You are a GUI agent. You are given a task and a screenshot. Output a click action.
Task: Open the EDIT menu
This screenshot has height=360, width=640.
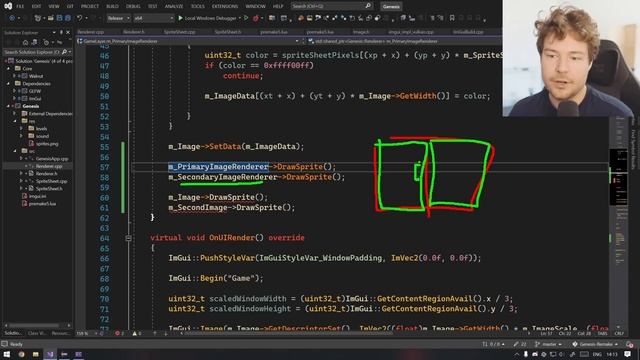click(x=36, y=7)
